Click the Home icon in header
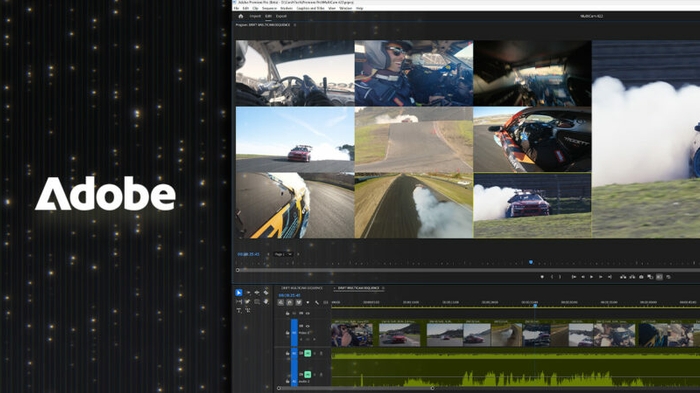Viewport: 700px width, 393px height. [x=241, y=16]
